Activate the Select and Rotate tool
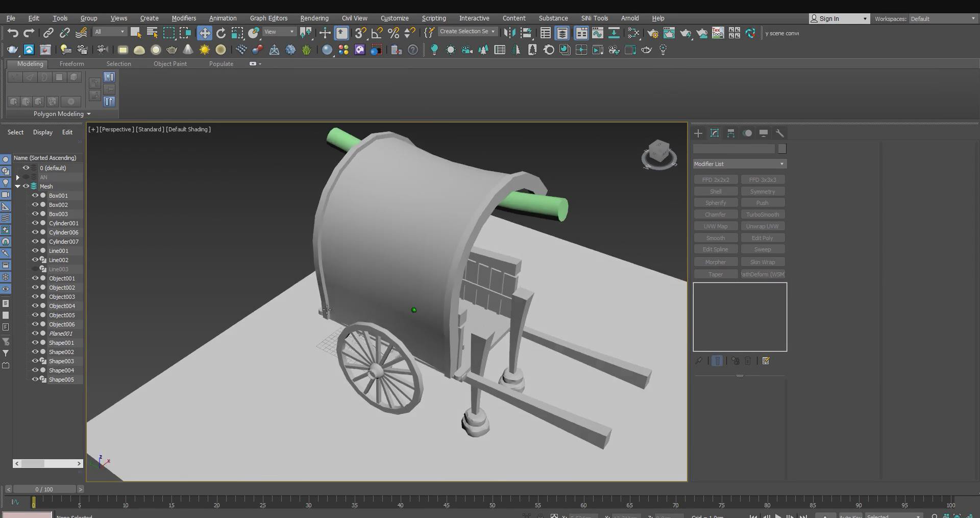This screenshot has width=980, height=518. coord(221,33)
